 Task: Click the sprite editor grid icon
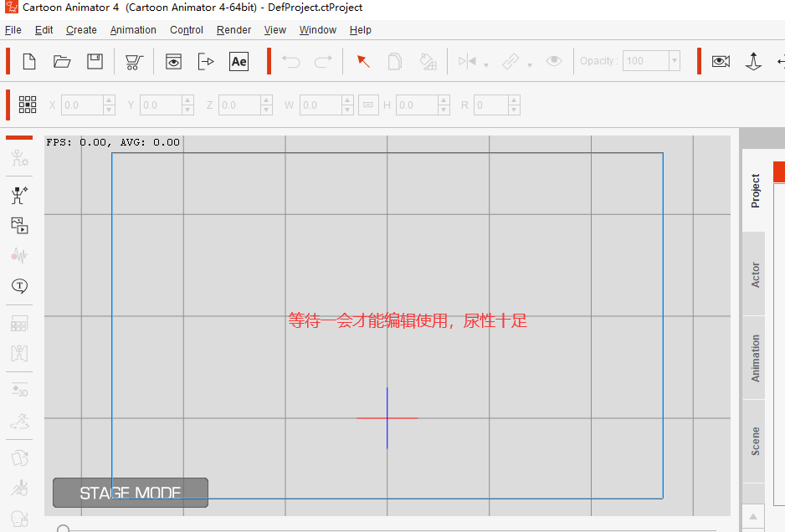pyautogui.click(x=19, y=324)
